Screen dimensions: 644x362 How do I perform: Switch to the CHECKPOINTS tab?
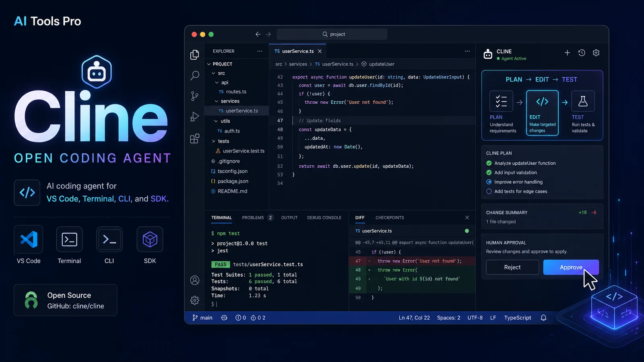(390, 218)
